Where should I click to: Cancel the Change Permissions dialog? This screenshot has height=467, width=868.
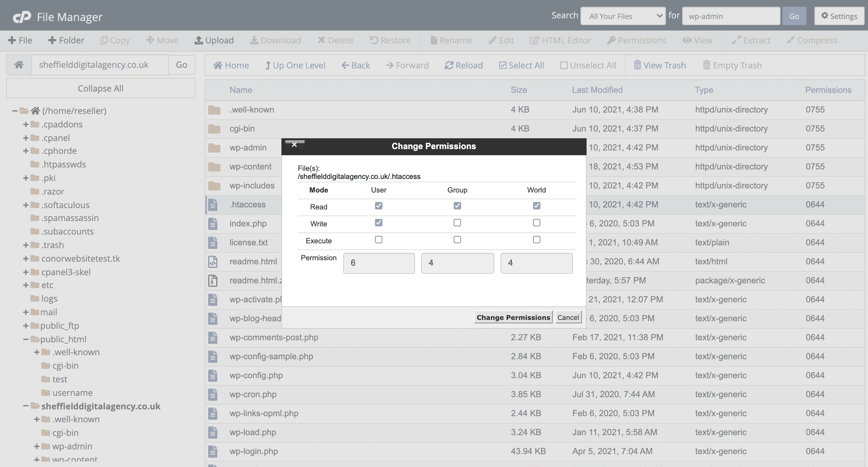coord(568,317)
